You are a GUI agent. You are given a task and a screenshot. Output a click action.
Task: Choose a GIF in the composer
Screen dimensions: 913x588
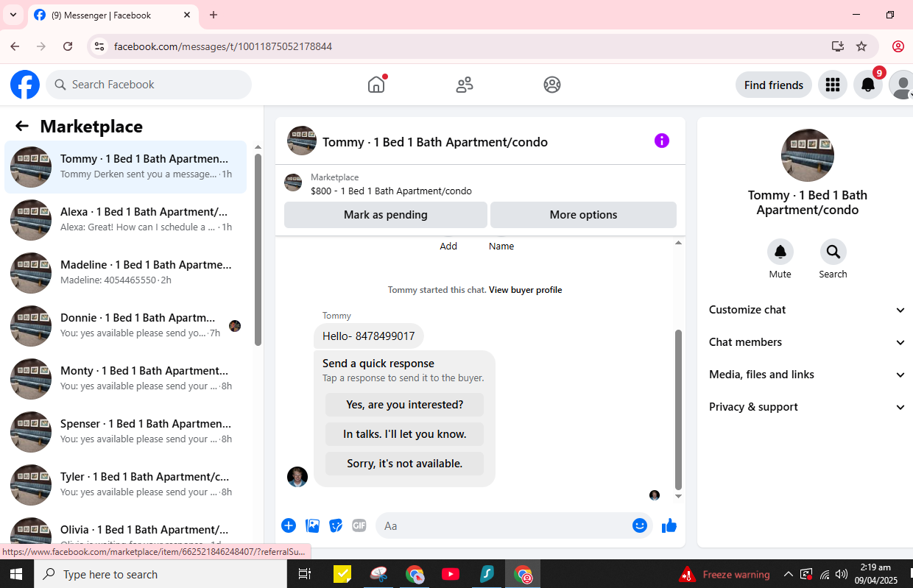(359, 525)
